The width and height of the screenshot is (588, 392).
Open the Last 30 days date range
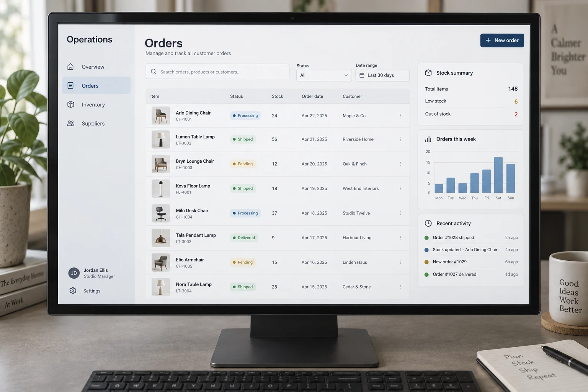tap(382, 75)
